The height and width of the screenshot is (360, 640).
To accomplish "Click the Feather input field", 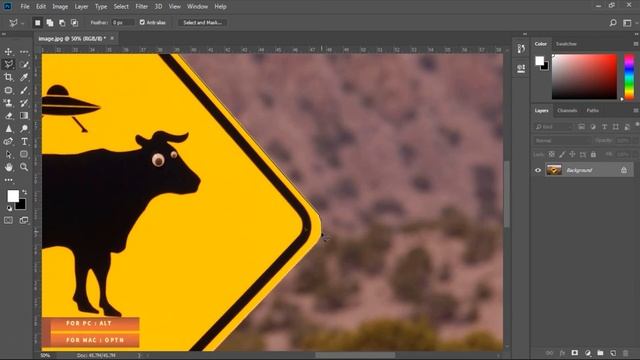I will pyautogui.click(x=122, y=22).
